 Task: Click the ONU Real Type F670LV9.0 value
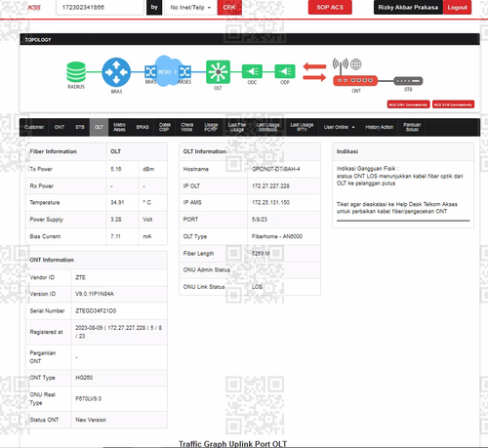pos(88,398)
